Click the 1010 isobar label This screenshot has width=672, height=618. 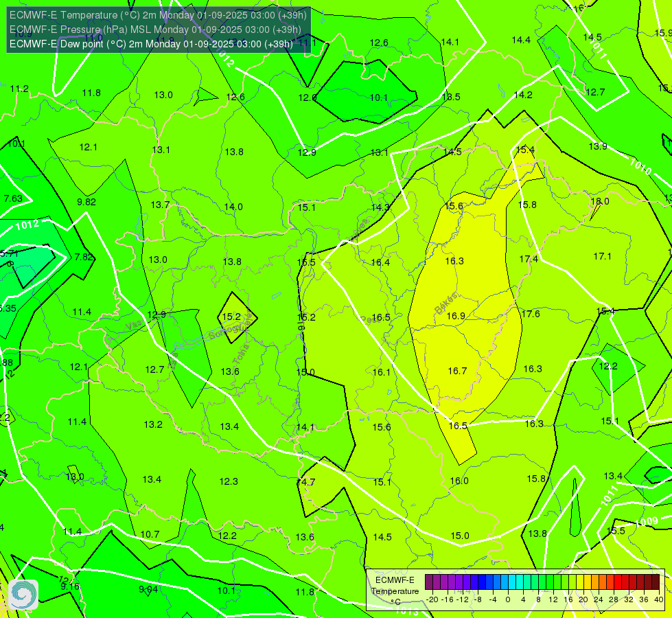click(x=640, y=166)
